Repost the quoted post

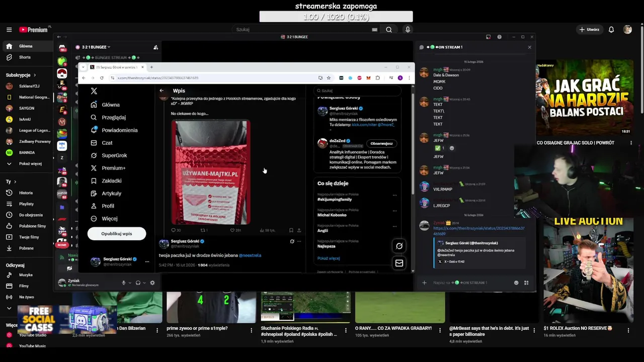pos(204,230)
